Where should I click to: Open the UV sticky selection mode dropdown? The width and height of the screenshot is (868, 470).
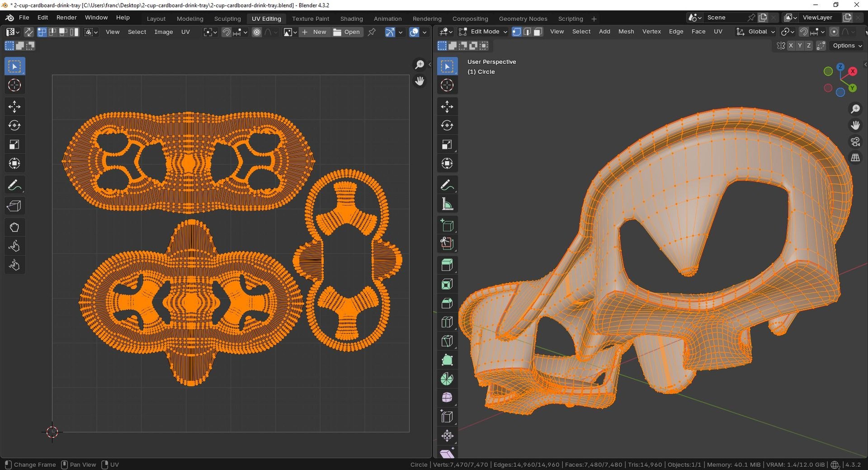(91, 32)
